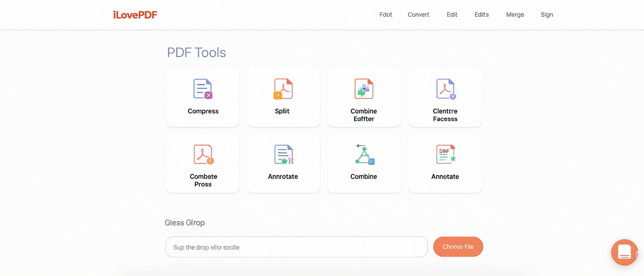Go to the Sign menu item
The image size is (644, 276).
click(547, 15)
